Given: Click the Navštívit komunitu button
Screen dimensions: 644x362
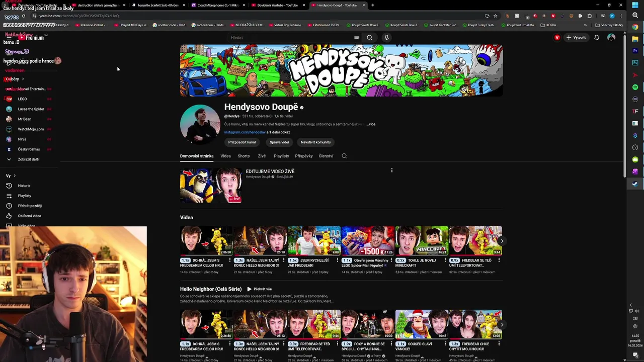Looking at the screenshot, I should (315, 142).
